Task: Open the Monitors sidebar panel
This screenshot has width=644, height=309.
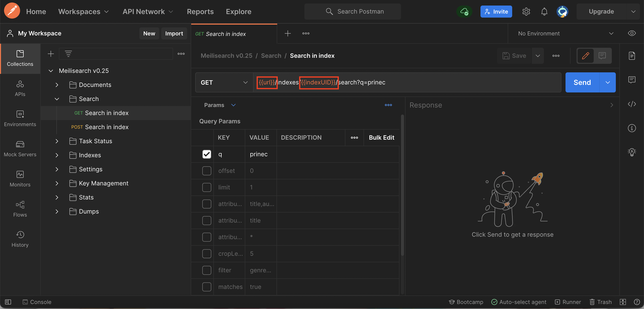Action: point(20,179)
